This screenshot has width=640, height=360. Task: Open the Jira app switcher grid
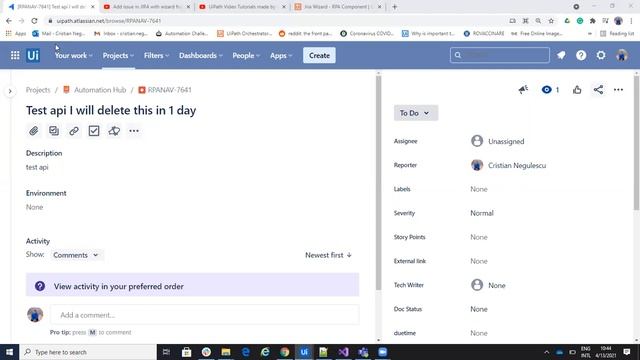(15, 55)
